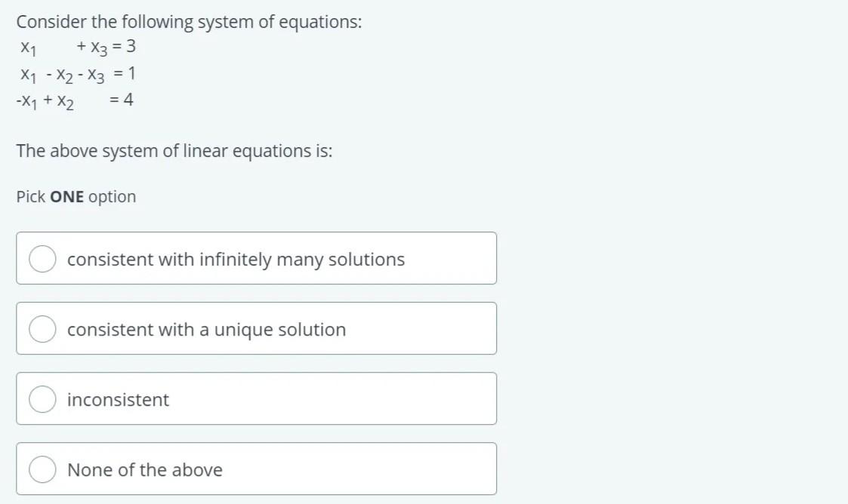Click the circle beside 'consistent with a unique solution'
848x504 pixels.
coord(42,328)
